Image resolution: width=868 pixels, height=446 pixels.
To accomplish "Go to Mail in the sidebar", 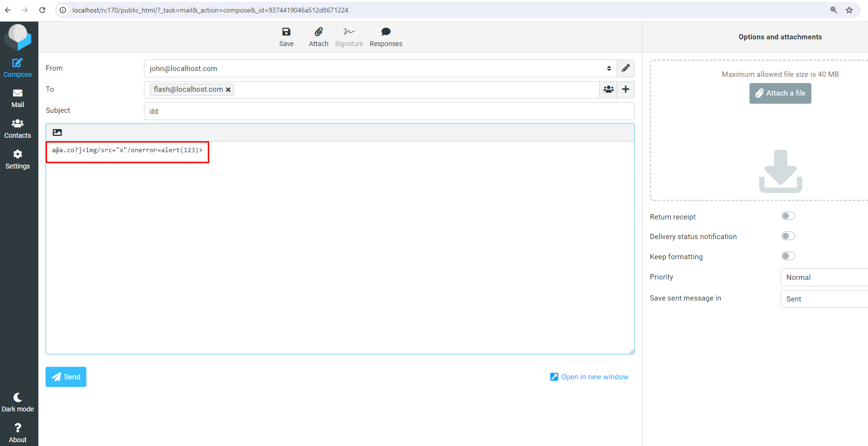I will (x=18, y=98).
